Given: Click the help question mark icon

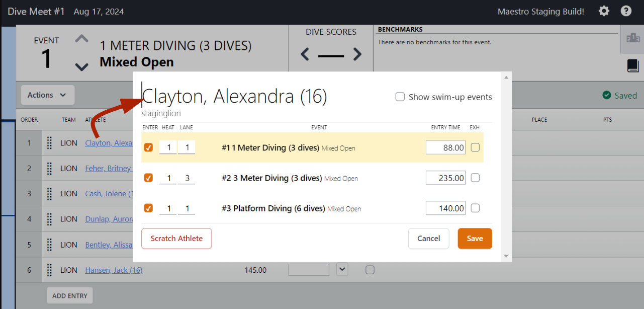Looking at the screenshot, I should [x=626, y=11].
